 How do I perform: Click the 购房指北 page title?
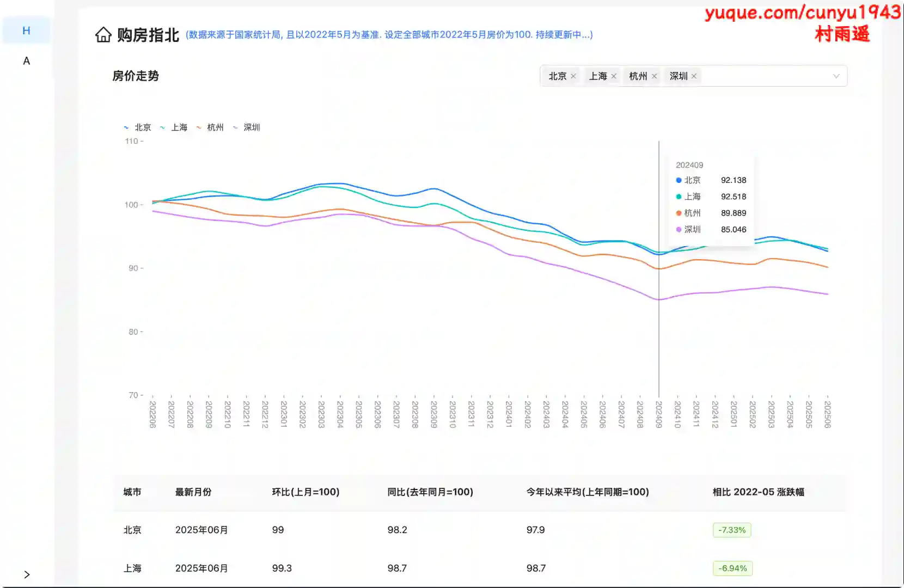pos(148,35)
